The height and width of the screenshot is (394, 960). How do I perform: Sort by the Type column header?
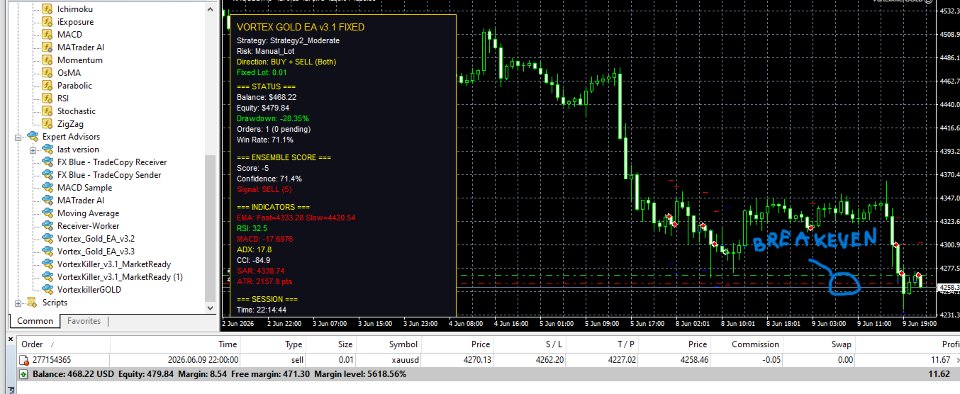[274, 344]
